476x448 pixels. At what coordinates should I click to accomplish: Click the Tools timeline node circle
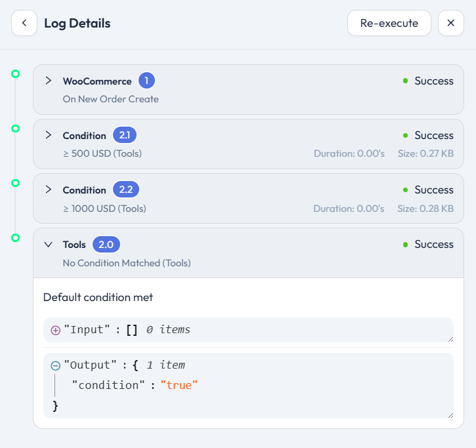16,237
